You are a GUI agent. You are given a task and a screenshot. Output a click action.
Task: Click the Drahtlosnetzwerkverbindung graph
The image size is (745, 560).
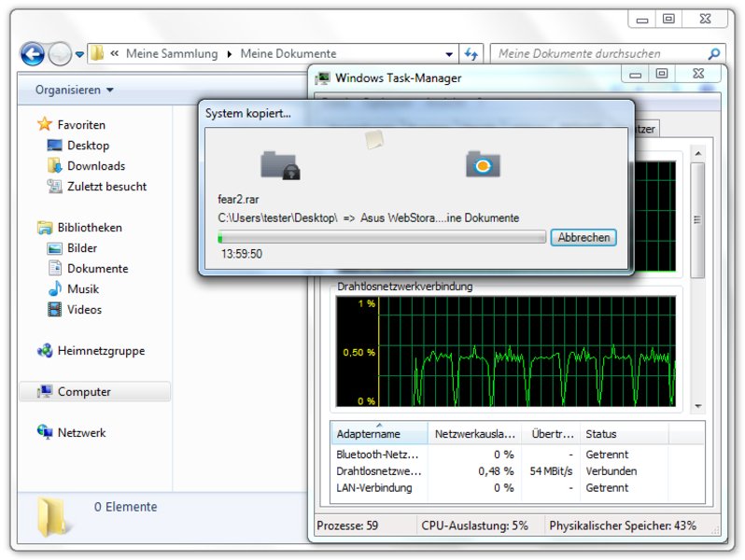coord(506,351)
